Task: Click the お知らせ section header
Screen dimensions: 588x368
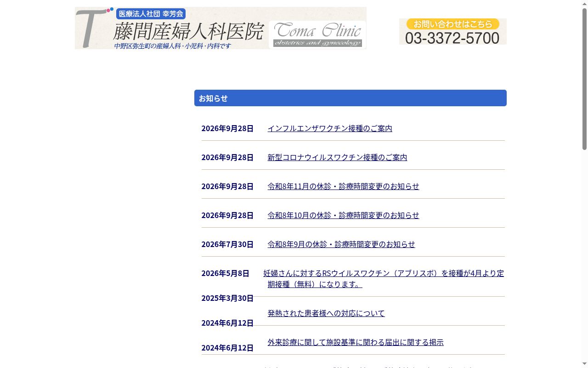Action: tap(351, 98)
